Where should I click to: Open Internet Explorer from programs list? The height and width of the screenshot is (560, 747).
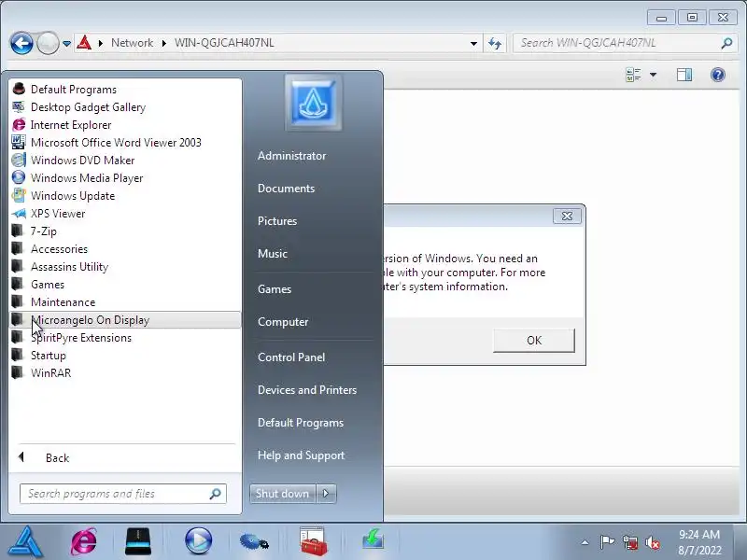click(x=125, y=125)
